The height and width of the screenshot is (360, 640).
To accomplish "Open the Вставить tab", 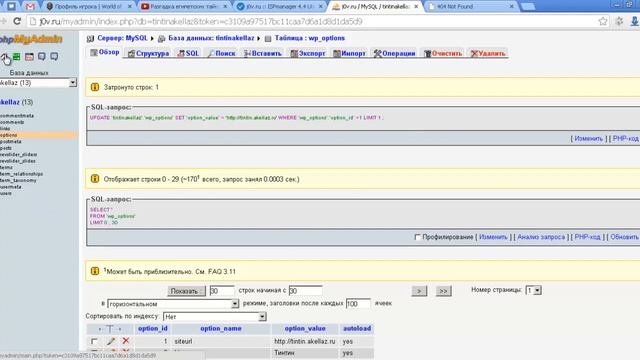I will pos(262,53).
